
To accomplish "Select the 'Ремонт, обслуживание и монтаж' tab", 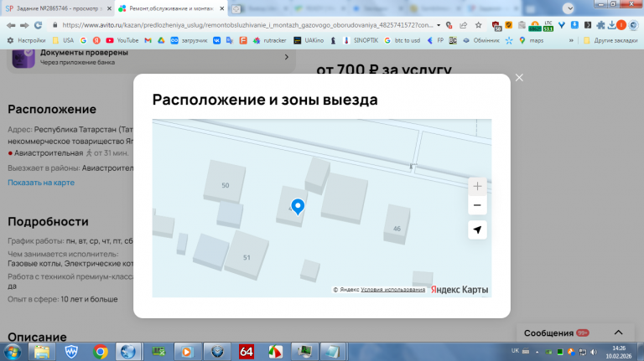I will point(171,8).
